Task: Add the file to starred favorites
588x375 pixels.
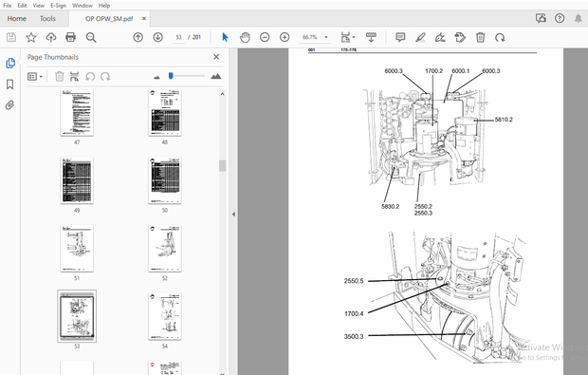Action: tap(31, 37)
